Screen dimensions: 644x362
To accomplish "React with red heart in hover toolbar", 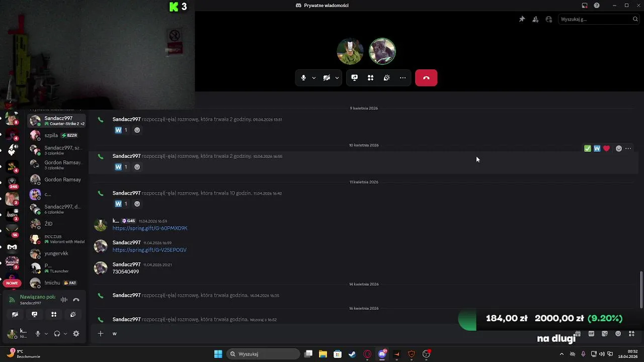I will [x=606, y=148].
